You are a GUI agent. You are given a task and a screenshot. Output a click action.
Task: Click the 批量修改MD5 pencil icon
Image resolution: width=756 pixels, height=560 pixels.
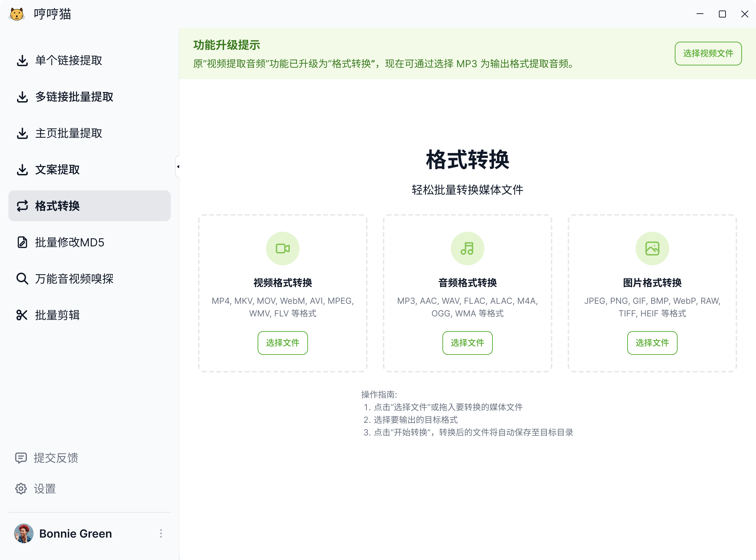click(22, 242)
